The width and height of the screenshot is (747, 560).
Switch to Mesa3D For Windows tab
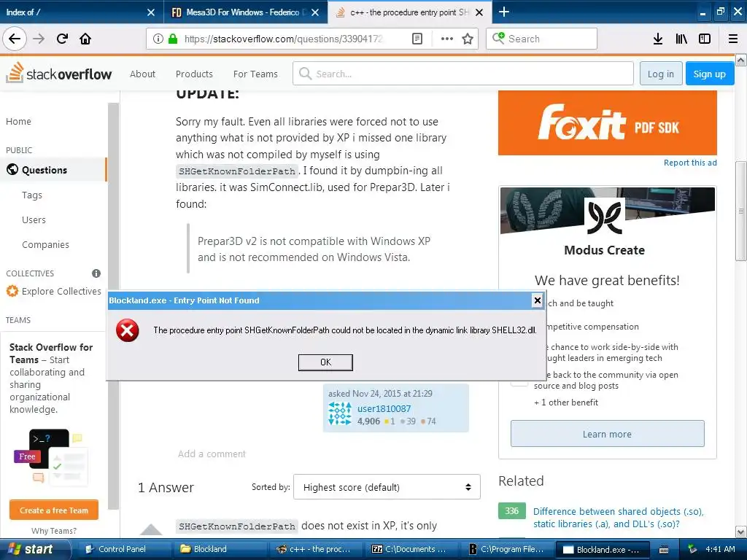pyautogui.click(x=245, y=12)
